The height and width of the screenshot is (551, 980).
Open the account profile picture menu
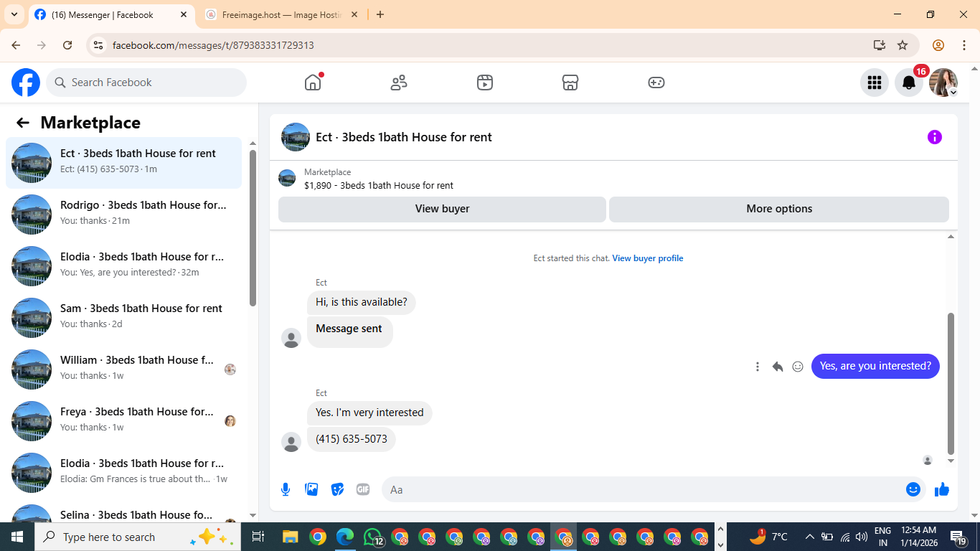(943, 83)
